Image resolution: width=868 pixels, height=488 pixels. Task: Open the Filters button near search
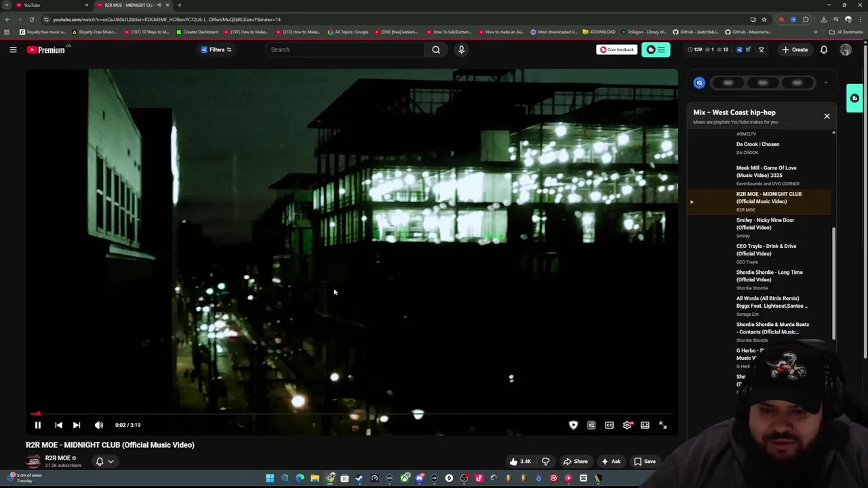(x=216, y=49)
